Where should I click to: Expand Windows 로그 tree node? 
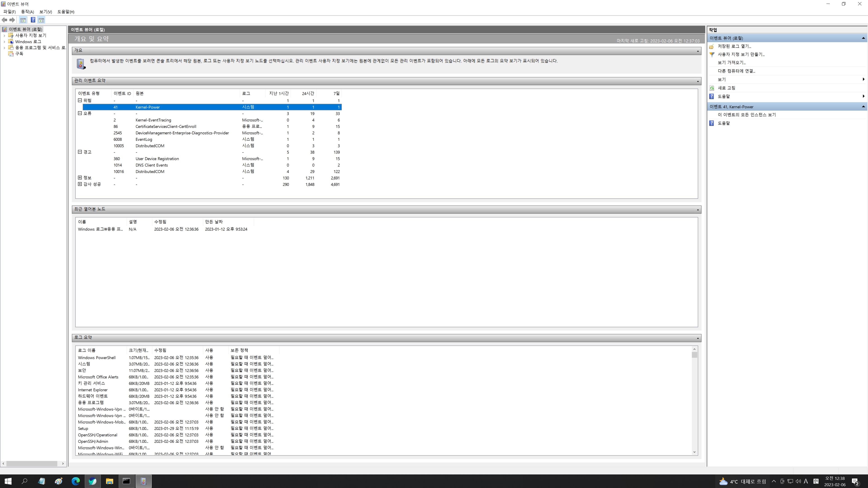pyautogui.click(x=4, y=42)
